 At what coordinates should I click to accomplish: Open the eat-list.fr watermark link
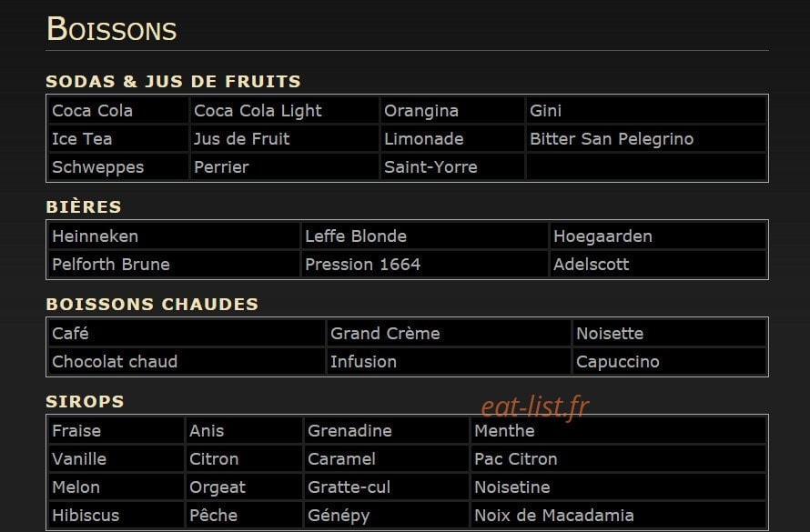pyautogui.click(x=535, y=407)
